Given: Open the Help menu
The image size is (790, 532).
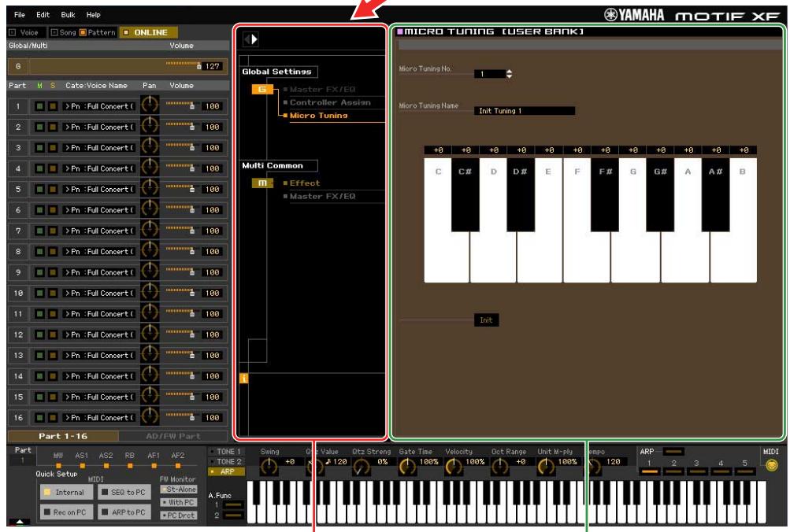Looking at the screenshot, I should [x=93, y=15].
